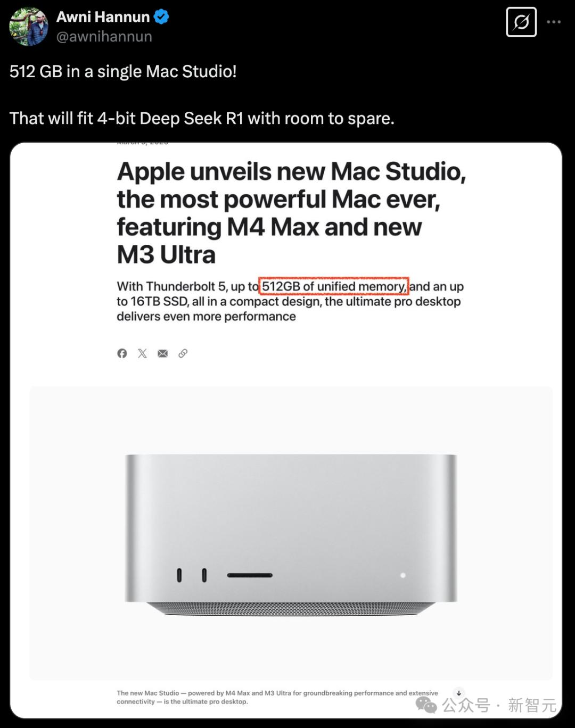575x728 pixels.
Task: Open the Mac Studio product photo
Action: click(x=291, y=534)
